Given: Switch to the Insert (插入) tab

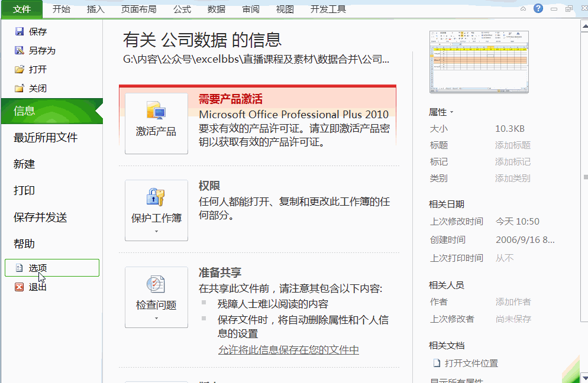Looking at the screenshot, I should coord(96,9).
